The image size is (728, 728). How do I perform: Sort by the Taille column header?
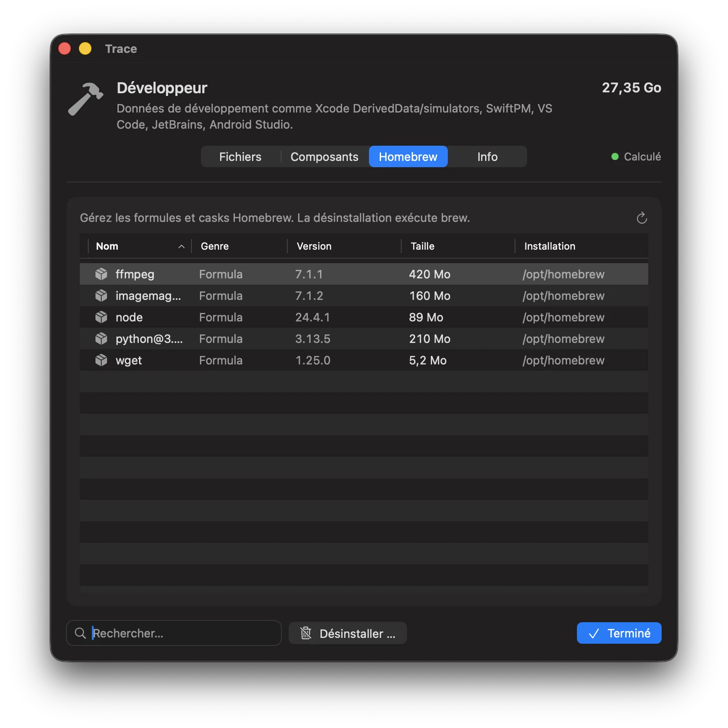pyautogui.click(x=458, y=246)
